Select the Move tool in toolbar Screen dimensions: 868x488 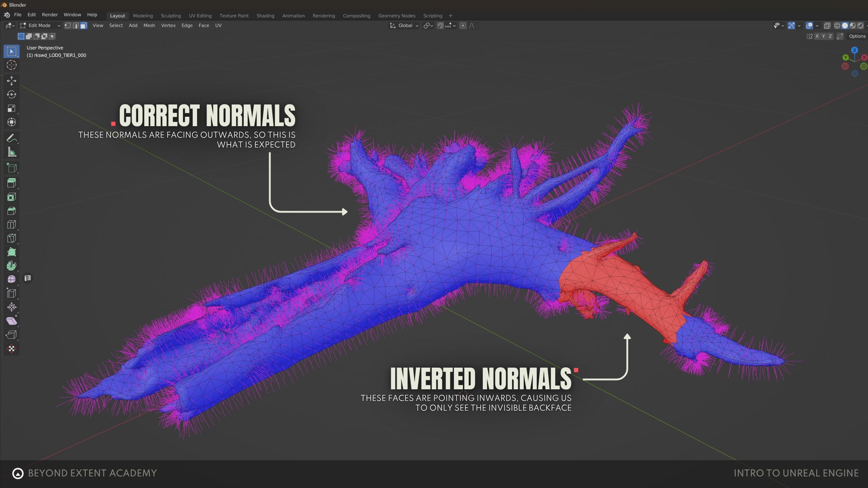tap(12, 81)
